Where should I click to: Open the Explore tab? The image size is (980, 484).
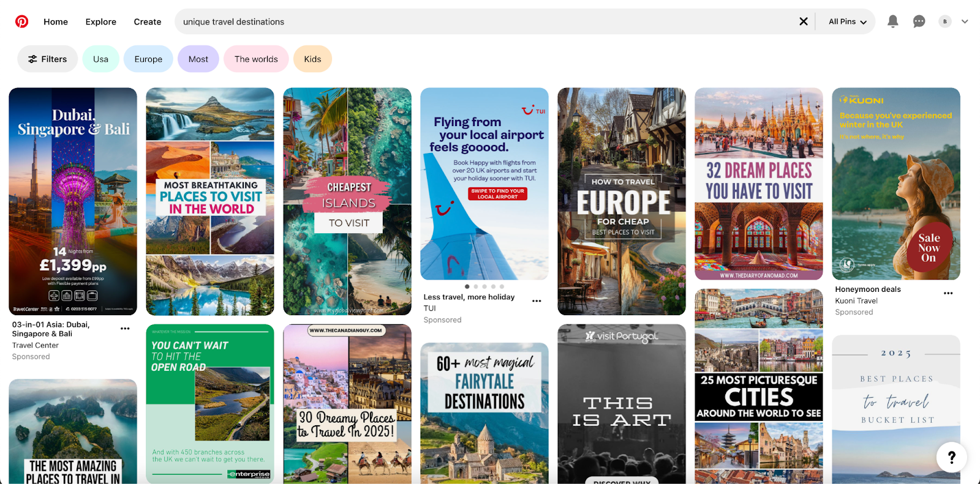click(101, 21)
